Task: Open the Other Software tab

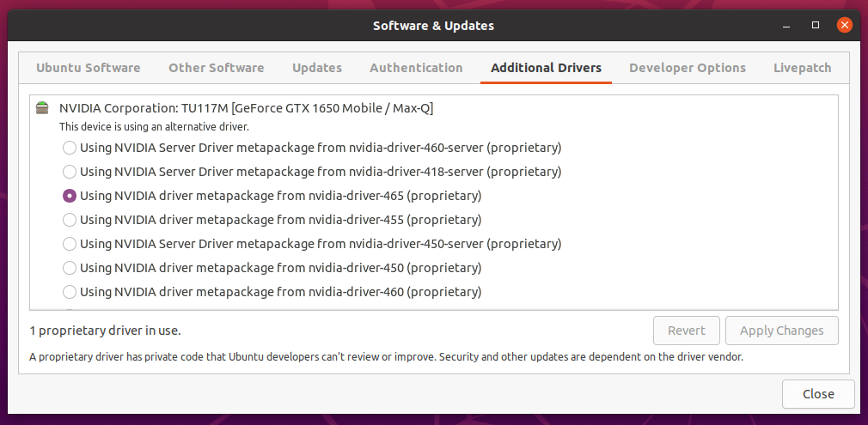Action: (x=216, y=68)
